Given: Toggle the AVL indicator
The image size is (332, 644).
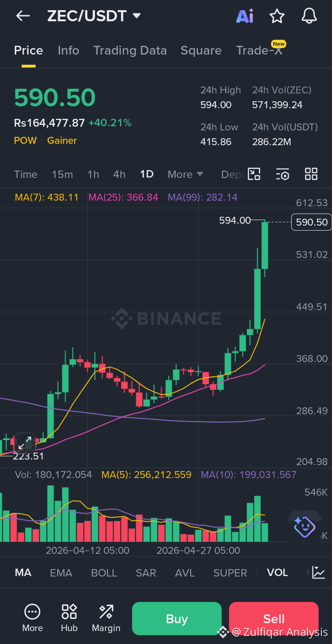Looking at the screenshot, I should click(185, 573).
